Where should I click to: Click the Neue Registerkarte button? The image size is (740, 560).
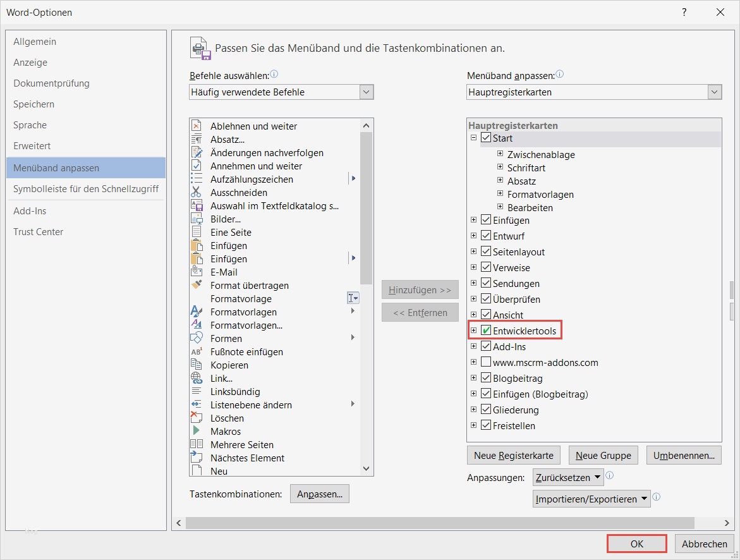click(514, 455)
